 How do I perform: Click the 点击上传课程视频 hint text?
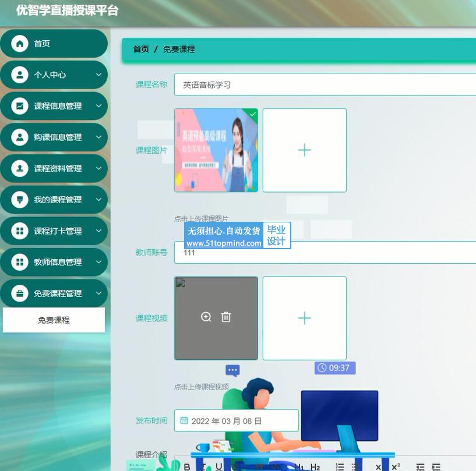(201, 387)
